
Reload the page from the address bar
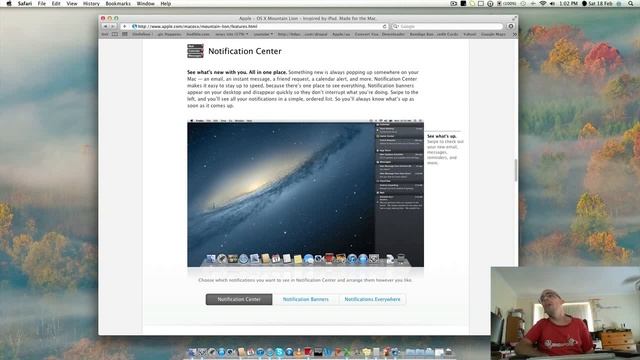(x=384, y=26)
